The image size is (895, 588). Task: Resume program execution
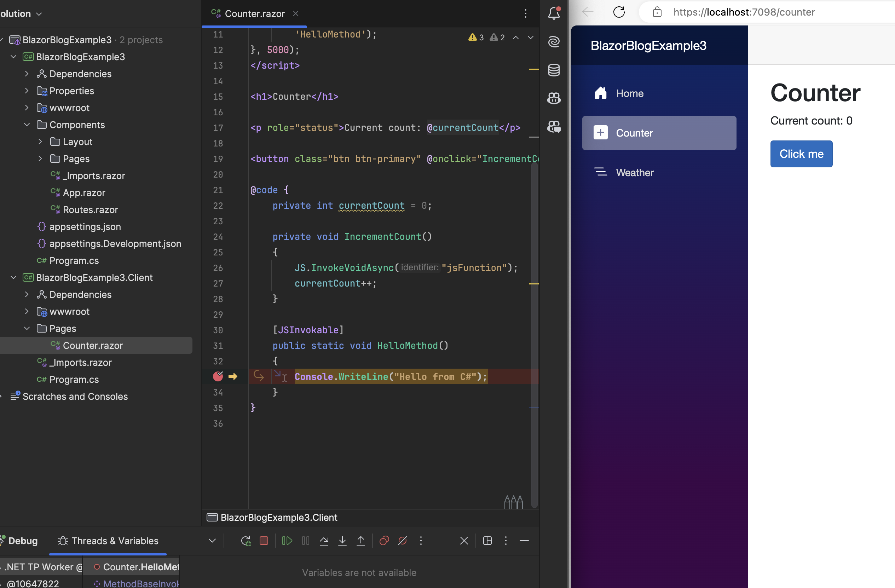[x=287, y=541]
